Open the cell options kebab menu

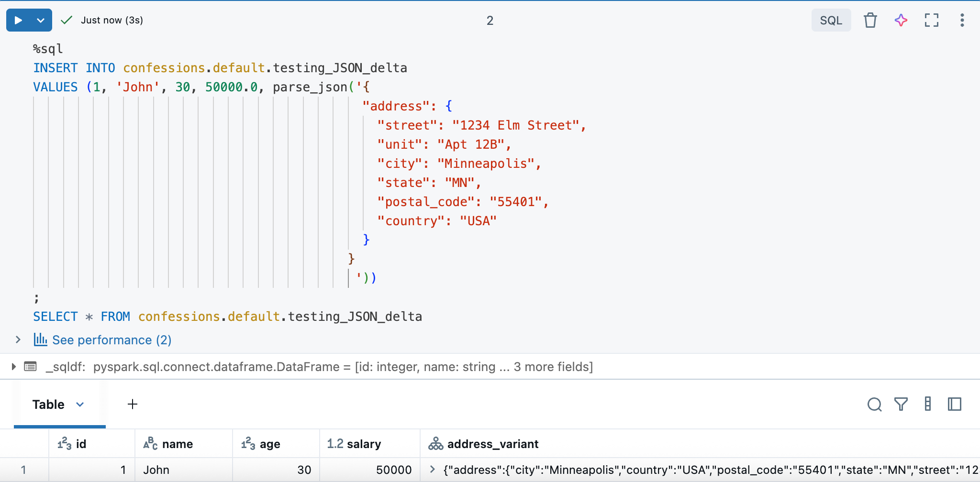pyautogui.click(x=962, y=20)
